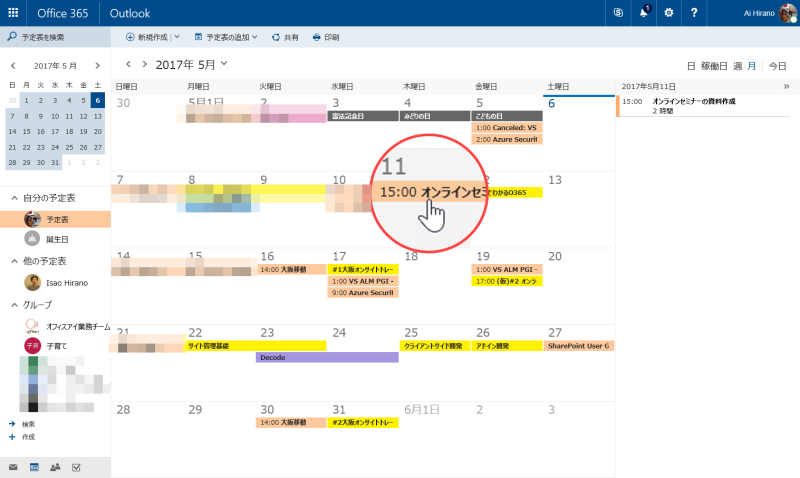
Task: Open the help question mark
Action: 694,13
